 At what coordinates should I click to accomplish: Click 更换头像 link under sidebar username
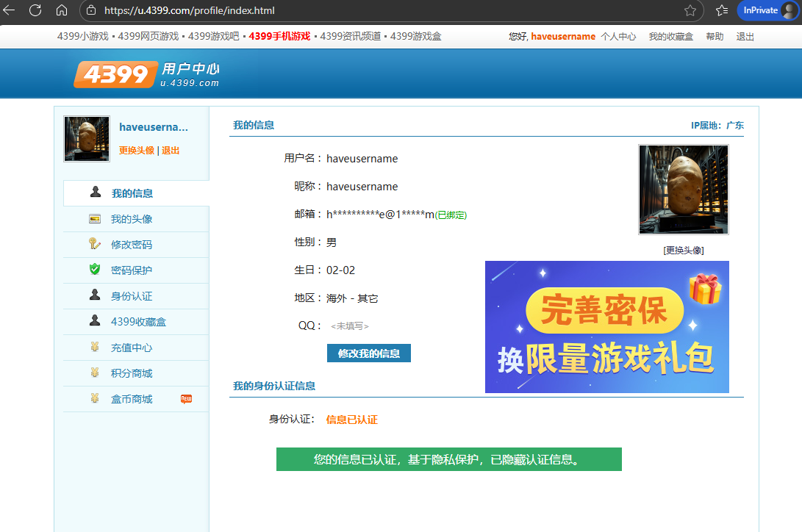pyautogui.click(x=137, y=151)
